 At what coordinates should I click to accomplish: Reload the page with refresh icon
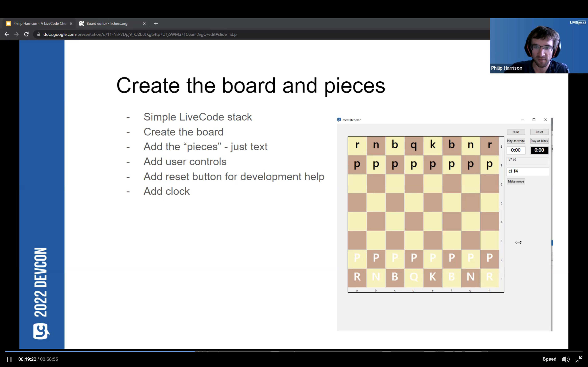(26, 34)
